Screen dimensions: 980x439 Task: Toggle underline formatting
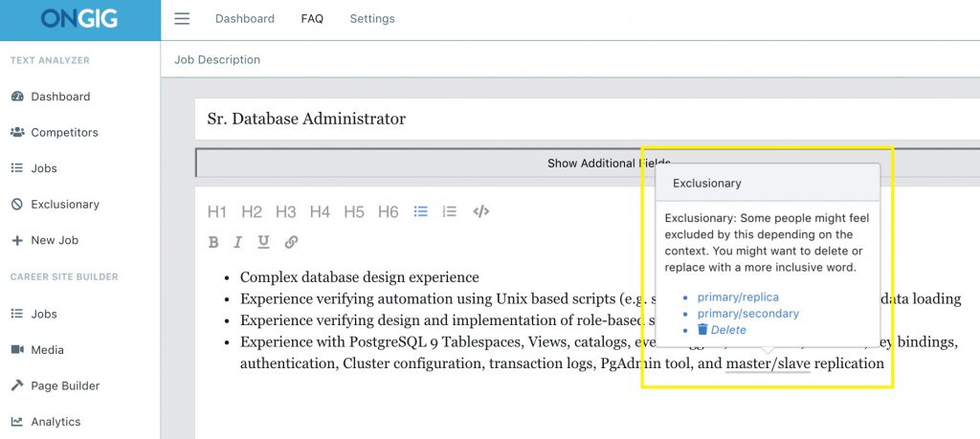click(x=264, y=242)
